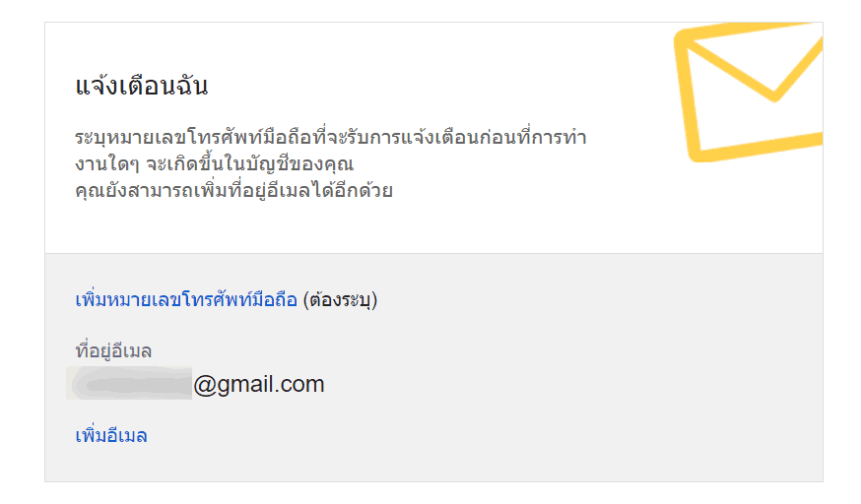Click the @gmail.com address text
Image resolution: width=861 pixels, height=504 pixels.
pos(259,384)
